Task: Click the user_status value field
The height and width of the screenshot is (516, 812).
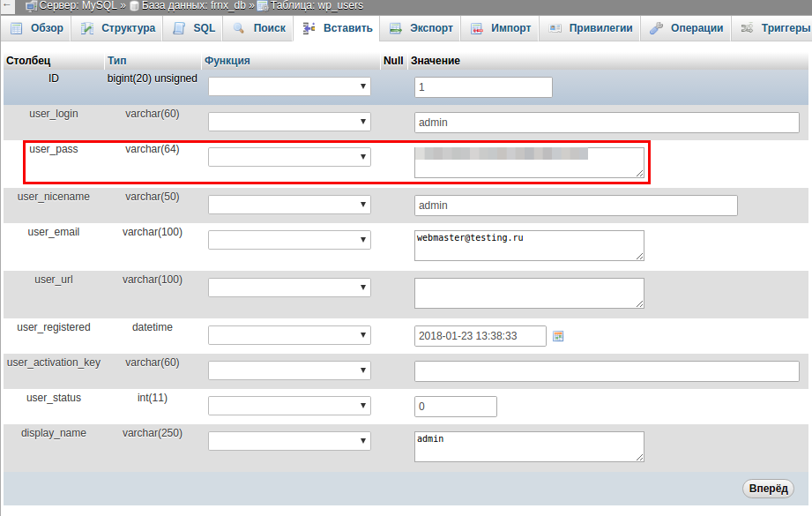Action: pos(456,406)
